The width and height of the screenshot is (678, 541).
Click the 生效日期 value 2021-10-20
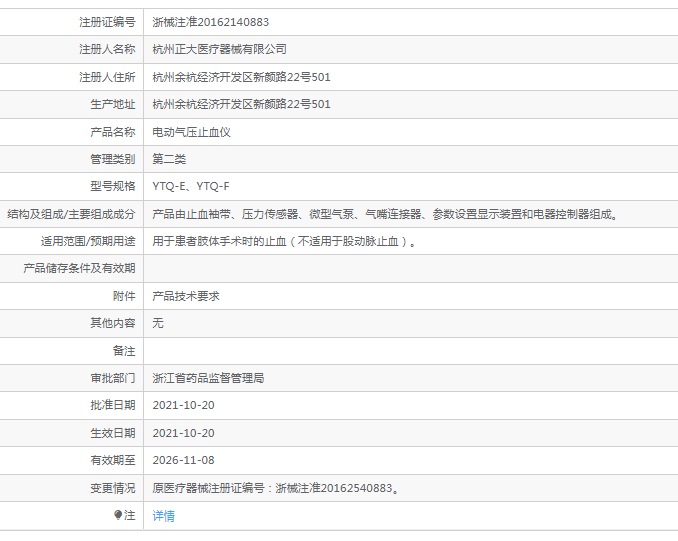[x=183, y=433]
